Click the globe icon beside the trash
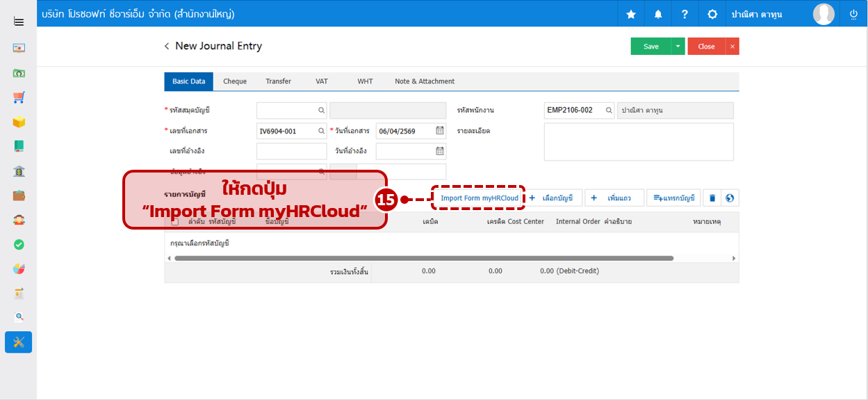 [730, 198]
